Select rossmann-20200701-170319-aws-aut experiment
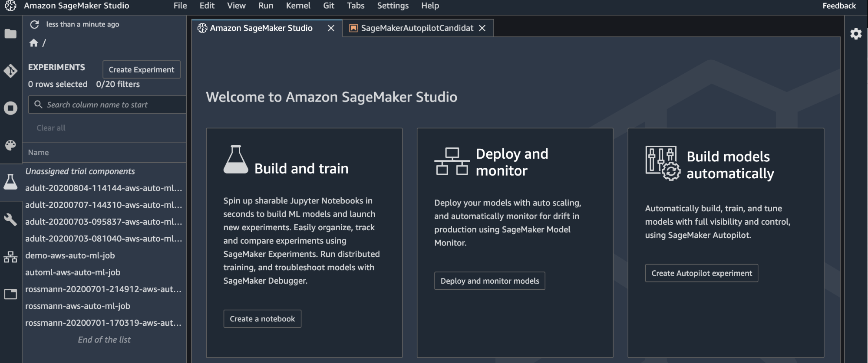 [x=104, y=323]
